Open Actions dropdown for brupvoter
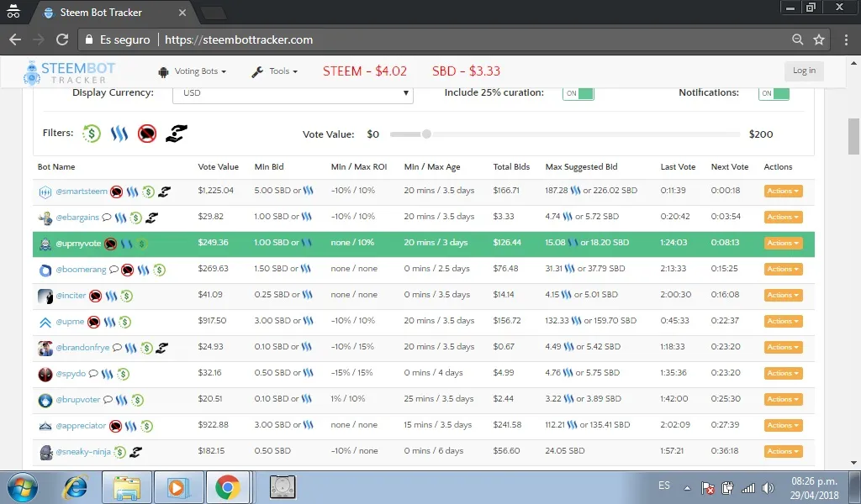 783,399
